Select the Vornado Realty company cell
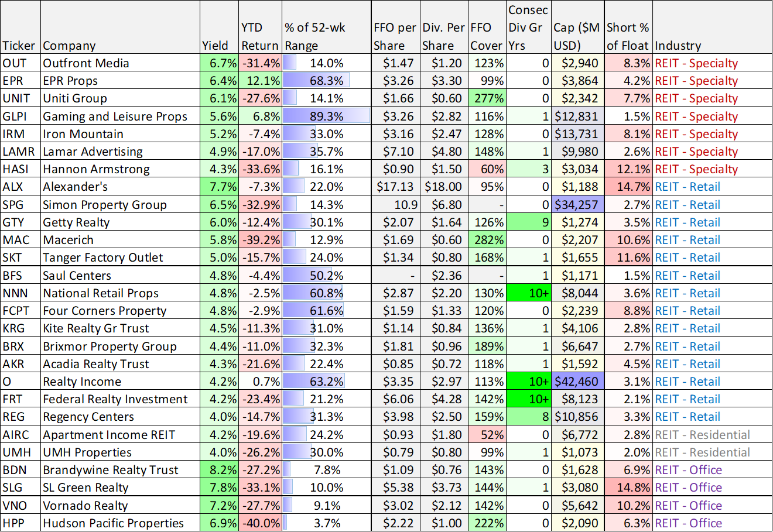Viewport: 773px width, 532px height. click(120, 506)
